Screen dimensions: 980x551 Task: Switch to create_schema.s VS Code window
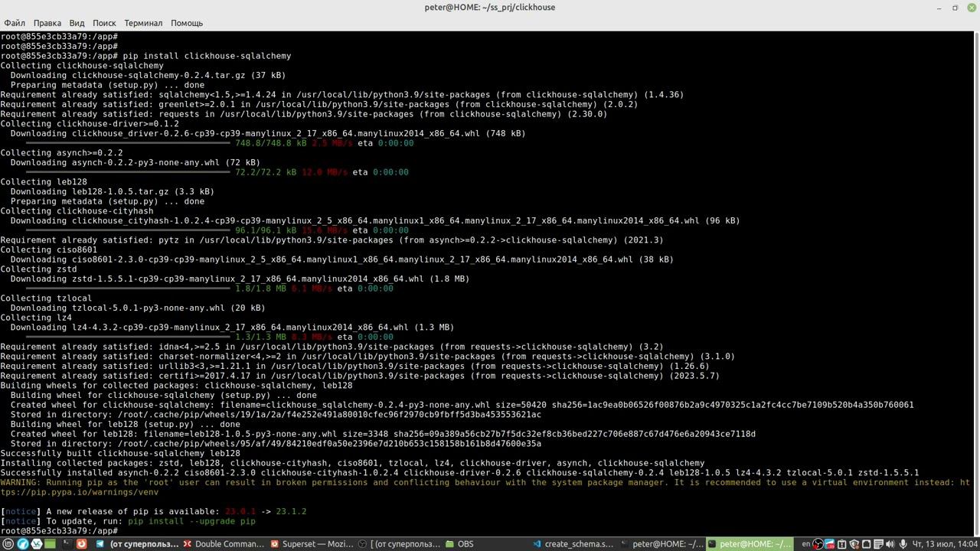pos(574,544)
